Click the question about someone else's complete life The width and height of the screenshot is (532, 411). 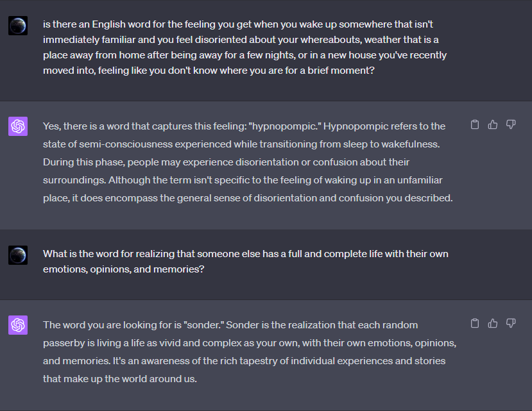[x=245, y=262]
